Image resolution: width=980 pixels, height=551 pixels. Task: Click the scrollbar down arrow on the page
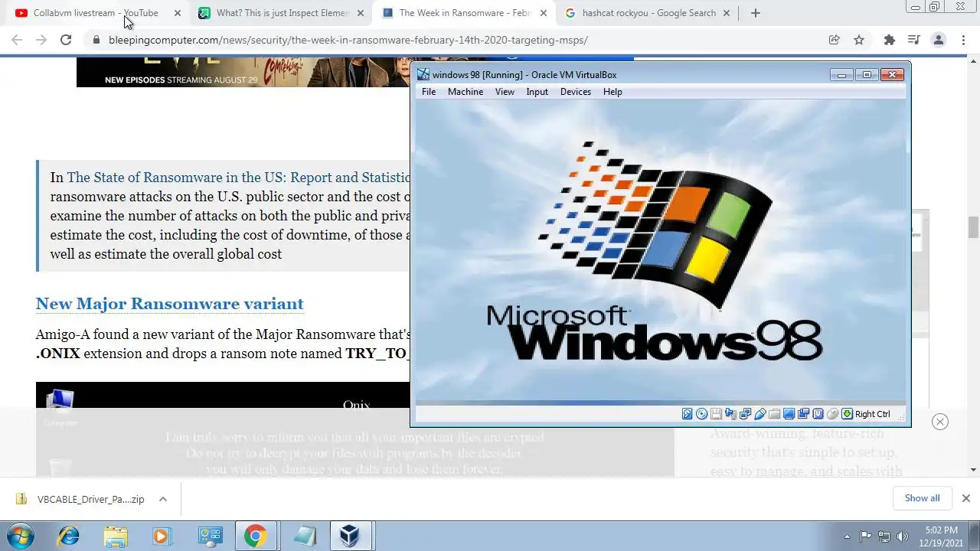(974, 470)
